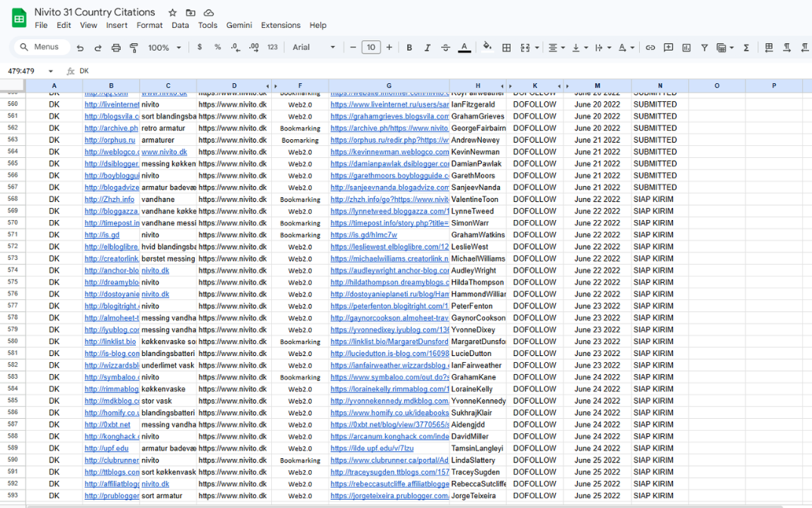Viewport: 812px width, 508px height.
Task: Open the Borders tool
Action: point(506,48)
